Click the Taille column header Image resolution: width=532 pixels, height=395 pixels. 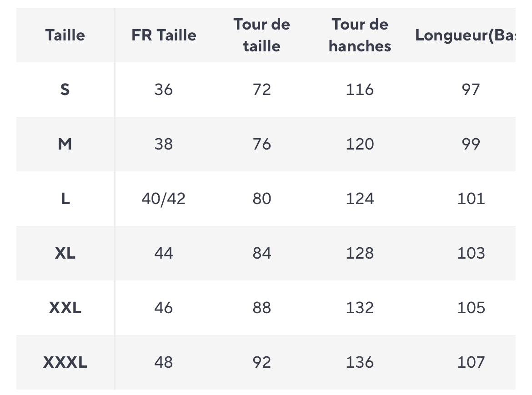point(65,35)
